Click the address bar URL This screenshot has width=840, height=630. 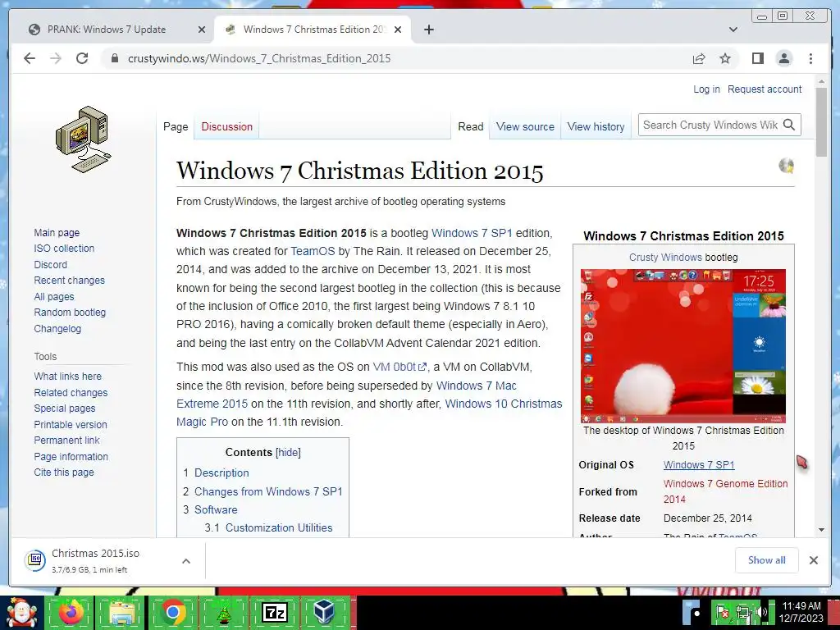[259, 58]
